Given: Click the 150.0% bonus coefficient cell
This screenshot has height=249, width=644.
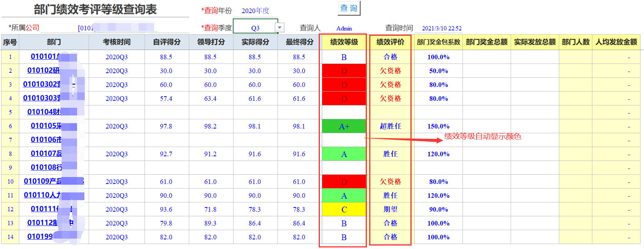Looking at the screenshot, I should (x=438, y=126).
